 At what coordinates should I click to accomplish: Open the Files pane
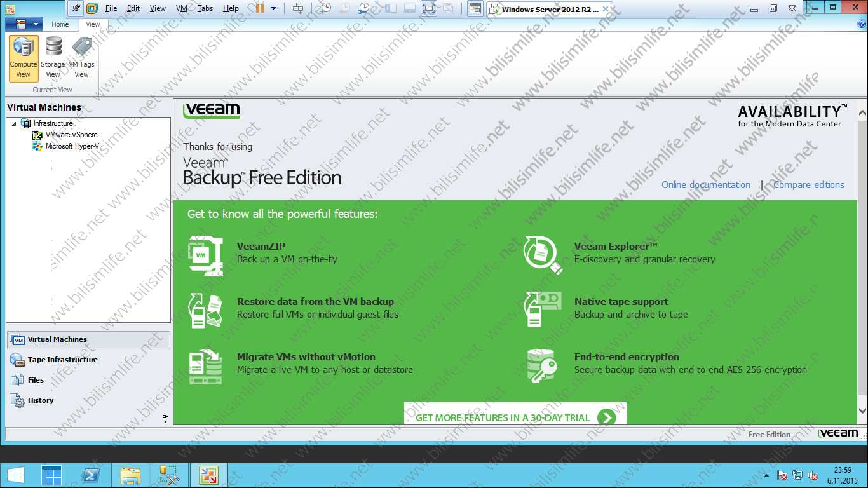(88, 380)
